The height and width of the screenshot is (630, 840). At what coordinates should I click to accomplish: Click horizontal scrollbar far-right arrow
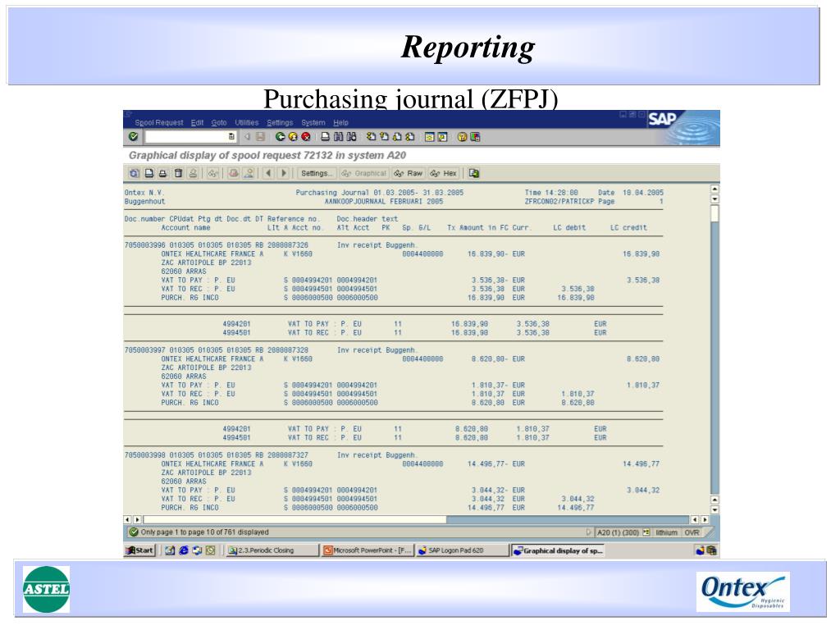705,519
